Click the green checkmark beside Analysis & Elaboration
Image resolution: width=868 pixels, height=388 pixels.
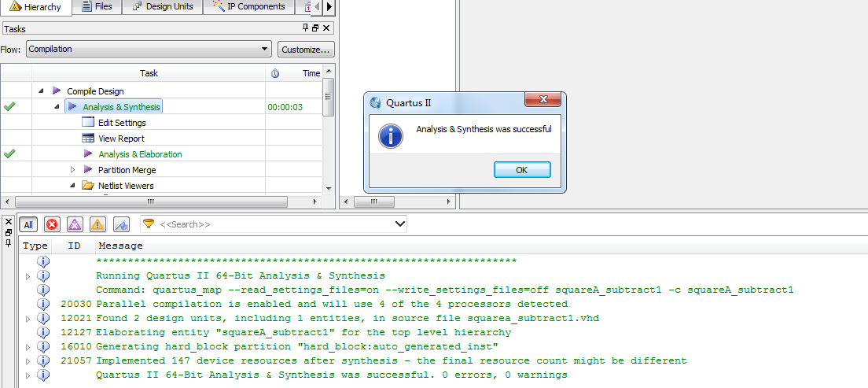click(x=9, y=153)
